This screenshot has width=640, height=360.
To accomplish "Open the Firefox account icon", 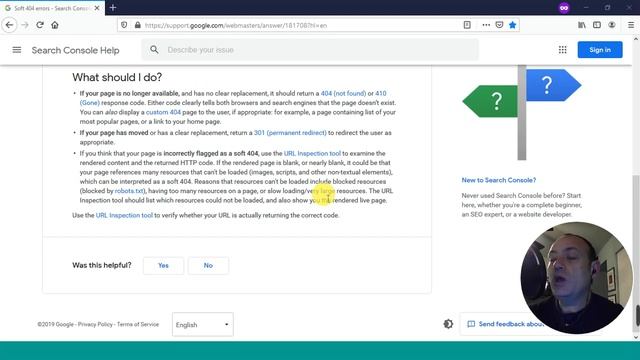I will (611, 25).
